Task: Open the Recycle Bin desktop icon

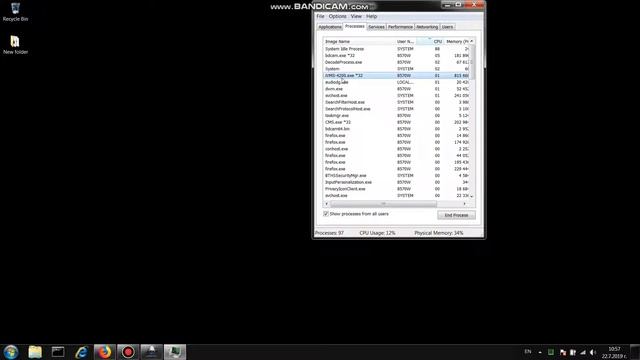Action: [15, 12]
